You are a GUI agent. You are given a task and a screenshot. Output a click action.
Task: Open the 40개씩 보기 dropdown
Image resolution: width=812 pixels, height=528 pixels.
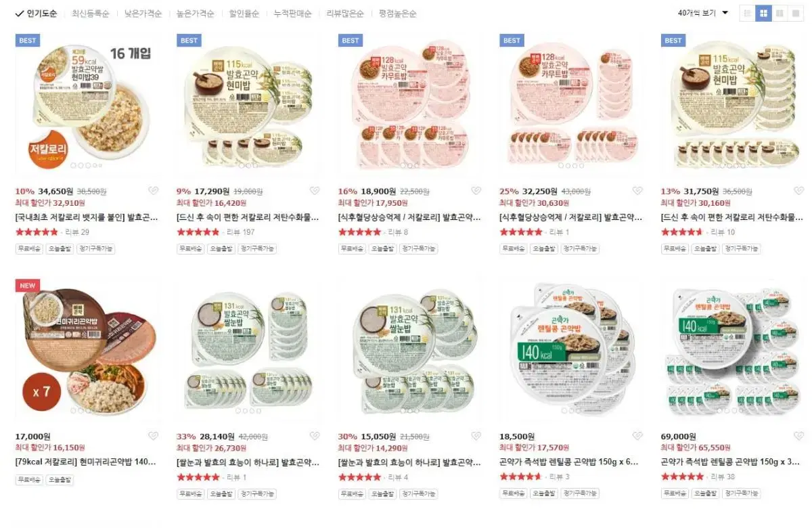(703, 13)
